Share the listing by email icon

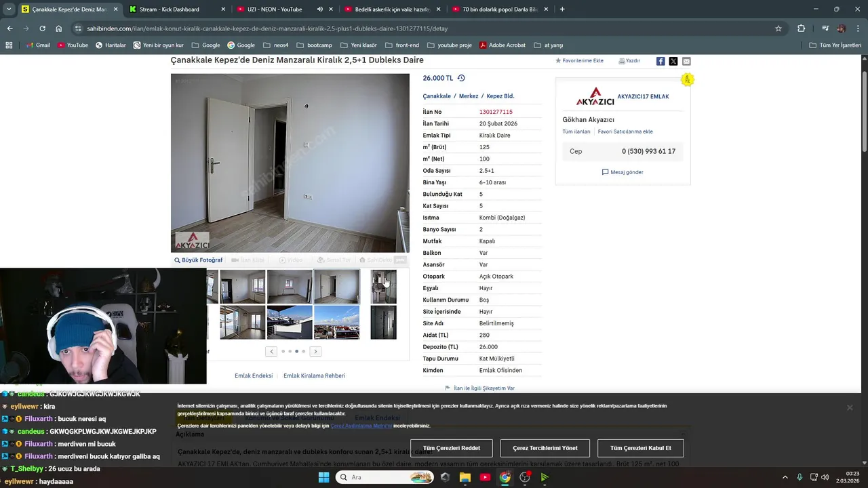click(x=686, y=61)
